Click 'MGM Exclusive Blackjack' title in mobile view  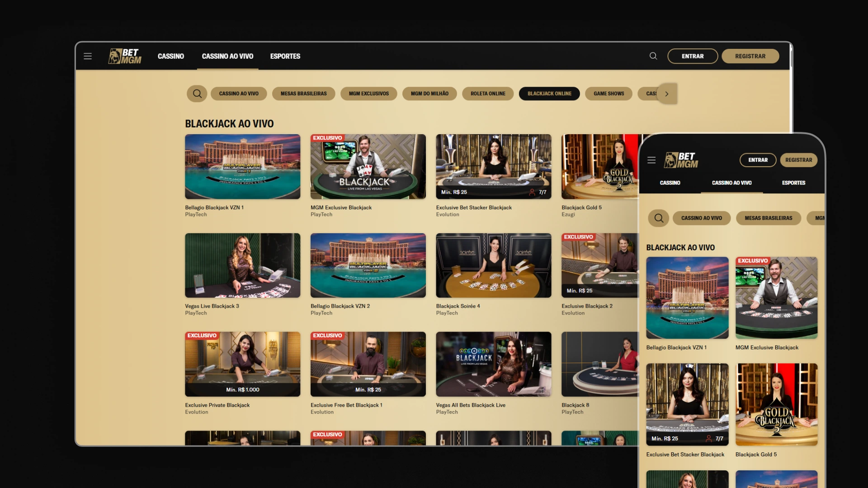767,347
